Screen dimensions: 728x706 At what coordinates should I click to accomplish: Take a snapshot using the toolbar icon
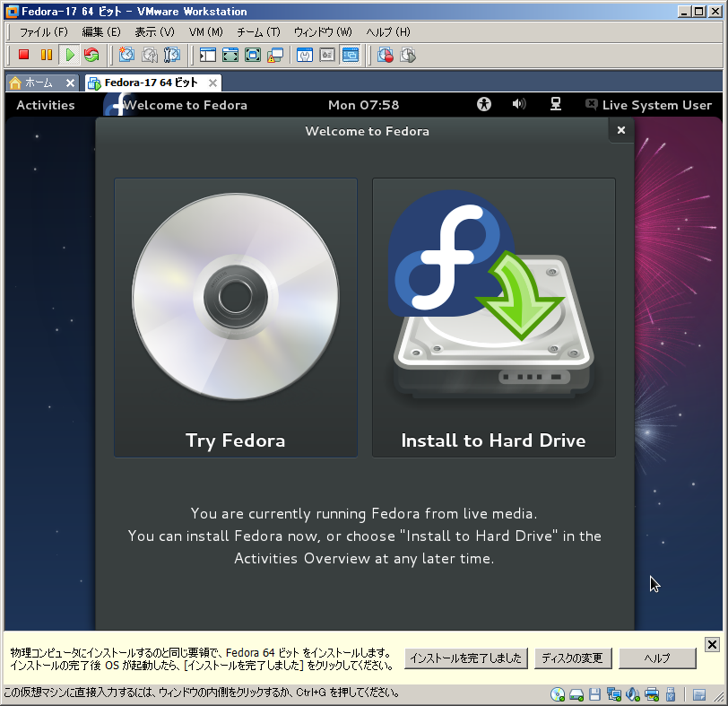(x=126, y=55)
